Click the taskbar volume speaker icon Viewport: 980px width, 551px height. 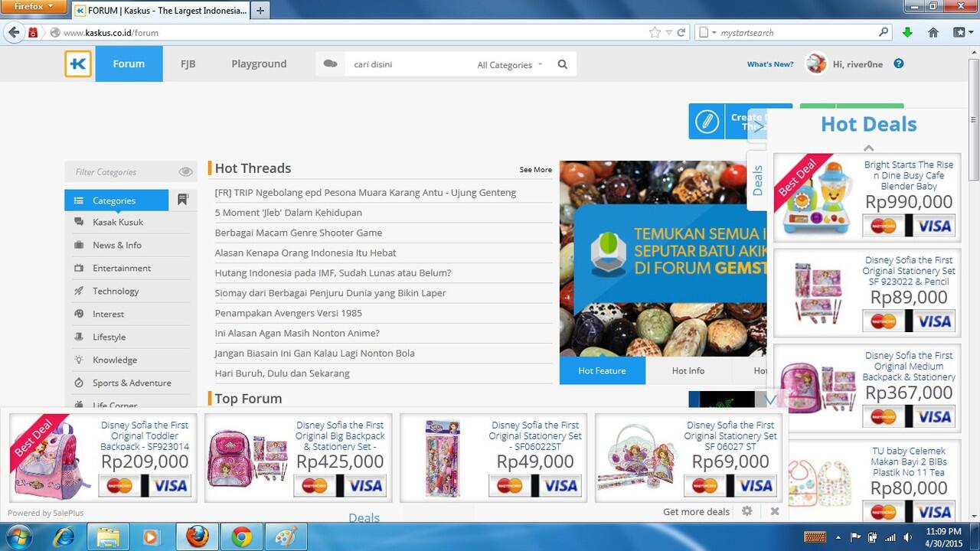click(x=907, y=537)
